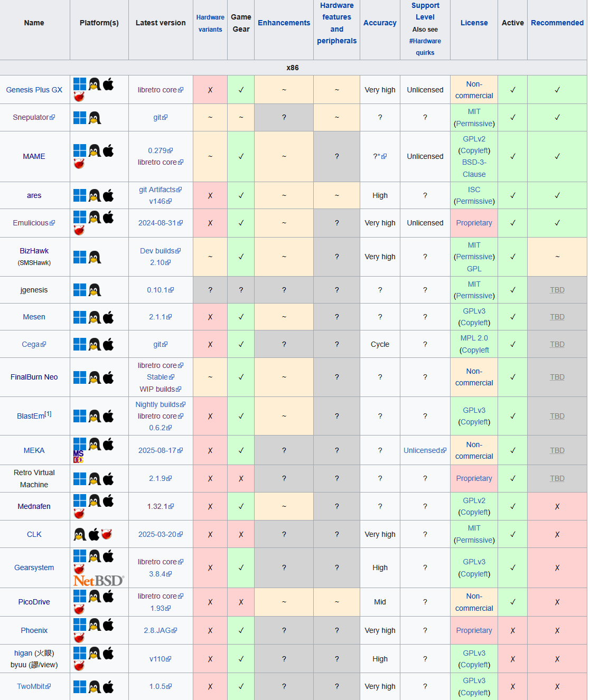Screen dimensions: 590x700
Task: Open MEKA 2025-08-17 version link
Action: [x=161, y=450]
